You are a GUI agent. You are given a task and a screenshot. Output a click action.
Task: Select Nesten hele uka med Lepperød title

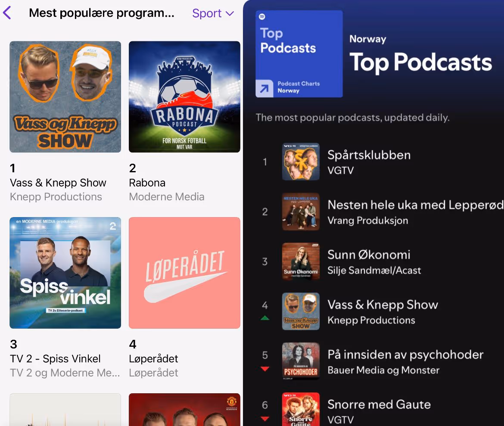[x=415, y=205]
